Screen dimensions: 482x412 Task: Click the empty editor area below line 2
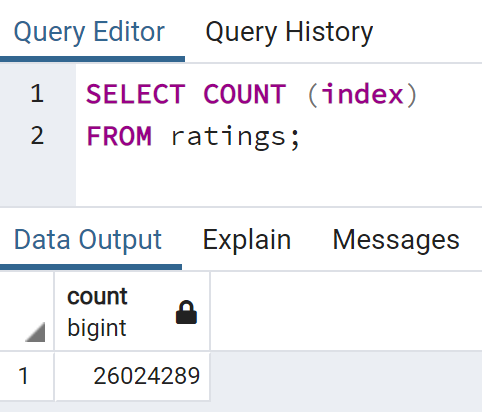click(x=279, y=180)
